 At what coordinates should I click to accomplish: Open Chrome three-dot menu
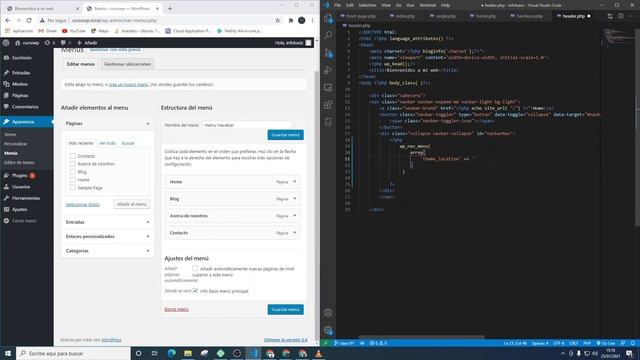313,20
